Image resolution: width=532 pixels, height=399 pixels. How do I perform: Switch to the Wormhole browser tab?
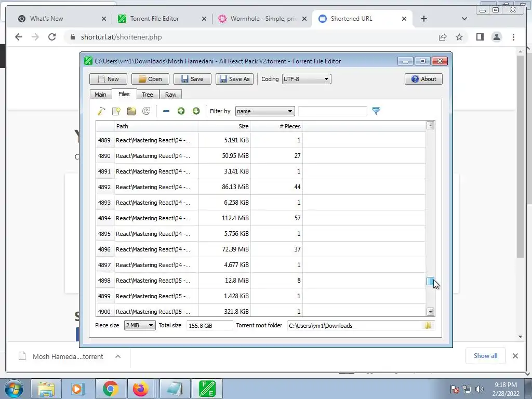click(262, 19)
